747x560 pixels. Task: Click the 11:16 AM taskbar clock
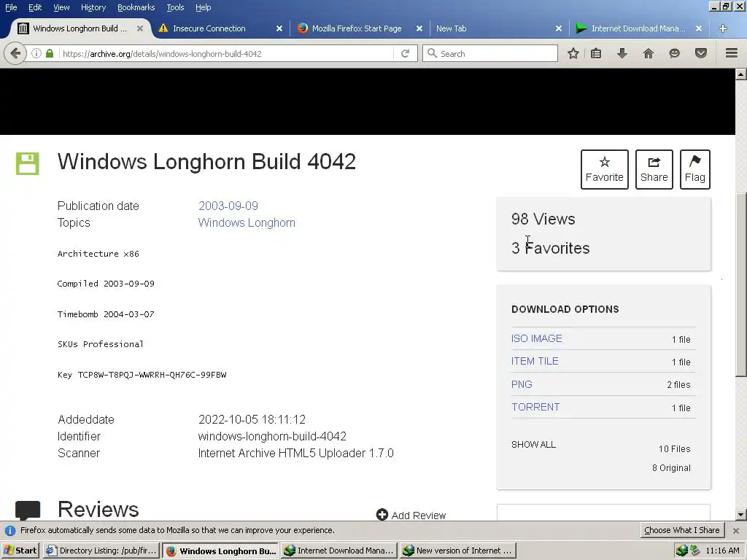(x=723, y=551)
